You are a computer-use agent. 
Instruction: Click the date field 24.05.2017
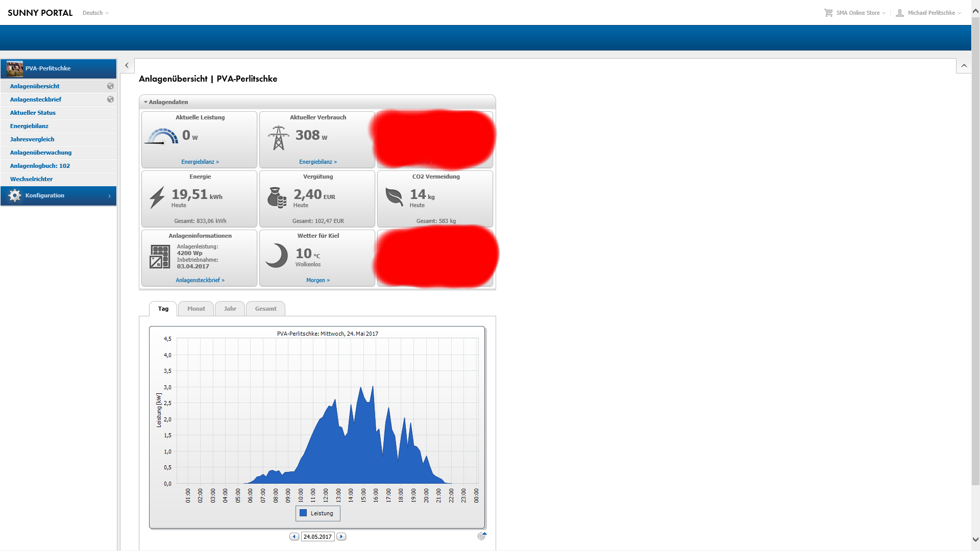317,537
